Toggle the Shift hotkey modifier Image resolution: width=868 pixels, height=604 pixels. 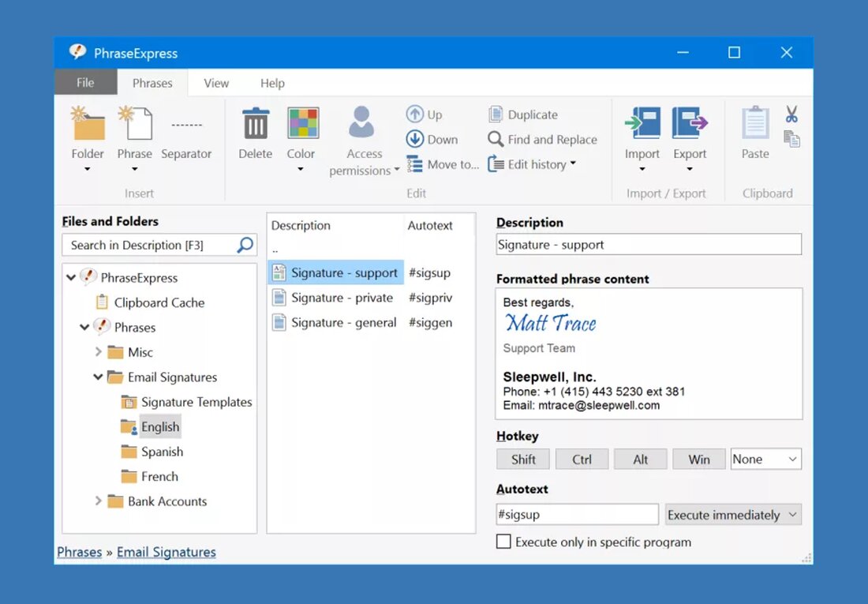point(523,460)
